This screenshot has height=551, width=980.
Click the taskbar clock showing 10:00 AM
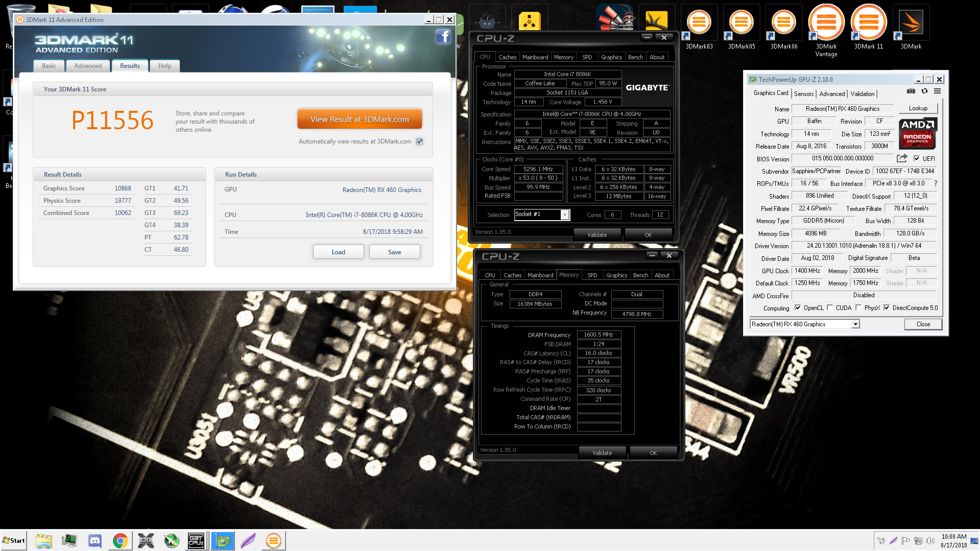click(x=954, y=541)
